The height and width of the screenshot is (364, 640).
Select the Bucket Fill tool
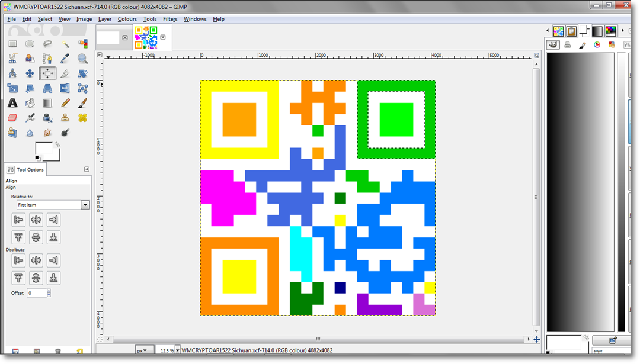[x=30, y=103]
